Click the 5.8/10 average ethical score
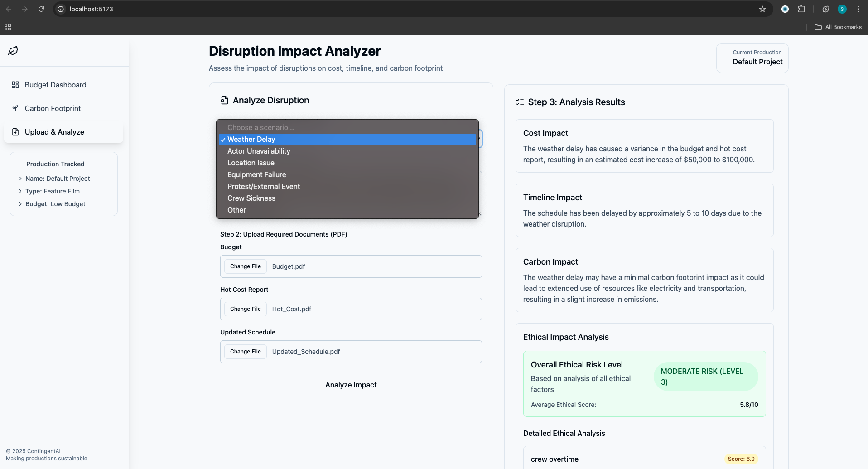The image size is (868, 469). pos(749,405)
